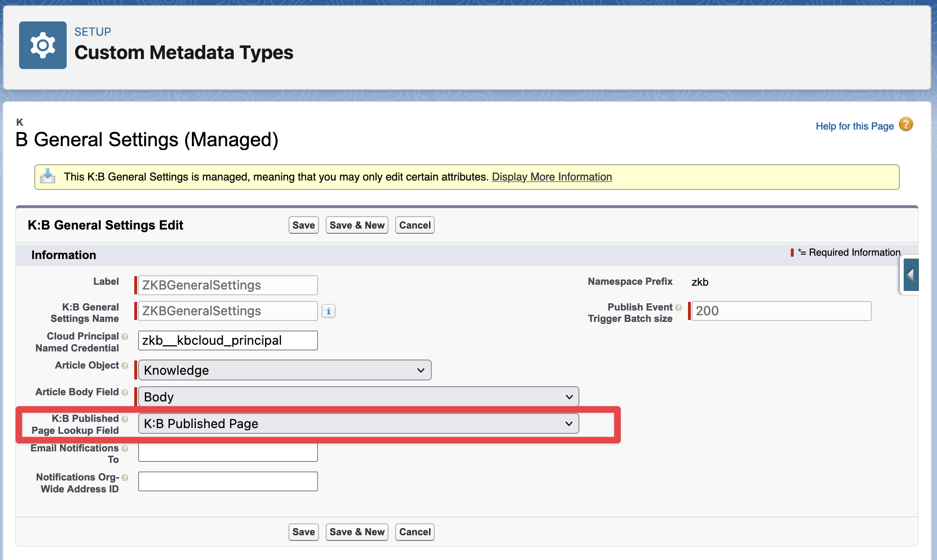Image resolution: width=937 pixels, height=560 pixels.
Task: Click help bubble next to Cloud Principal
Action: click(125, 337)
